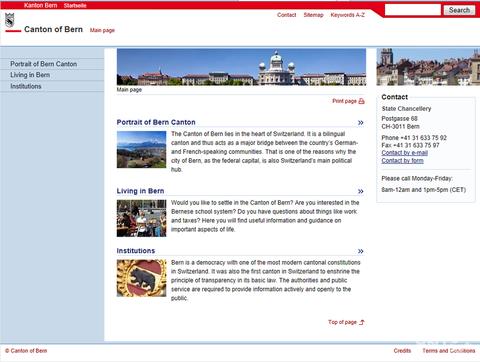Click the State Chancellery text
This screenshot has height=362, width=480.
(406, 109)
